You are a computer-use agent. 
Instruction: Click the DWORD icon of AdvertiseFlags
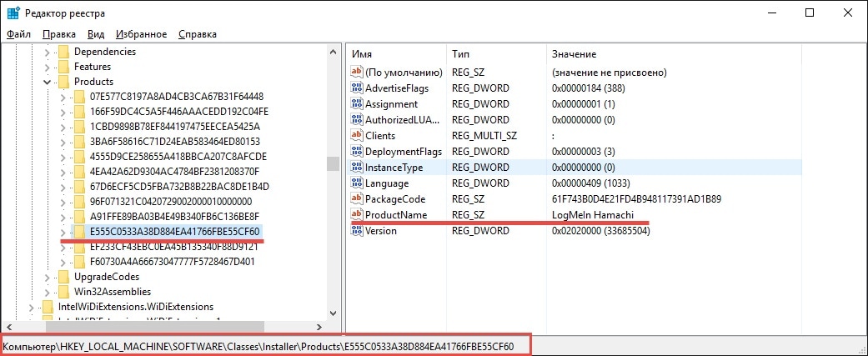(357, 88)
